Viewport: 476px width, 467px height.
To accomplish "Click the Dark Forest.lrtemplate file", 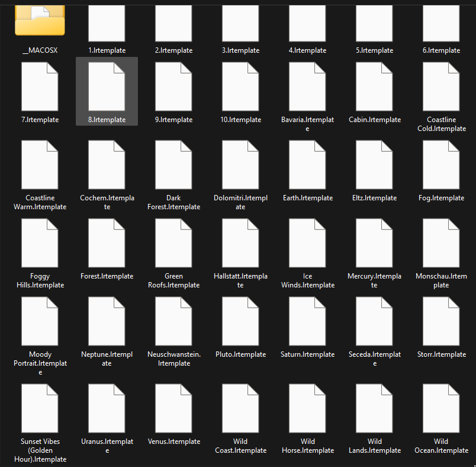I will 173,165.
